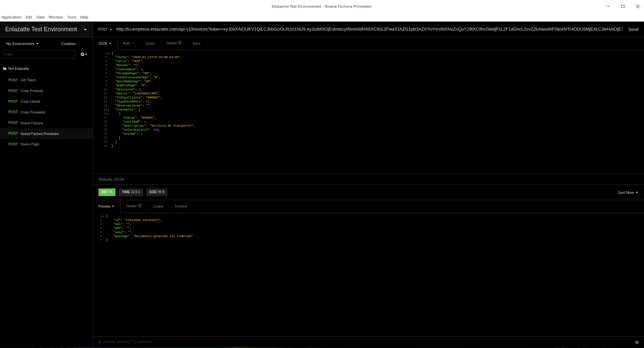The width and height of the screenshot is (644, 348).
Task: Click the green 200 OK status badge
Action: (107, 192)
